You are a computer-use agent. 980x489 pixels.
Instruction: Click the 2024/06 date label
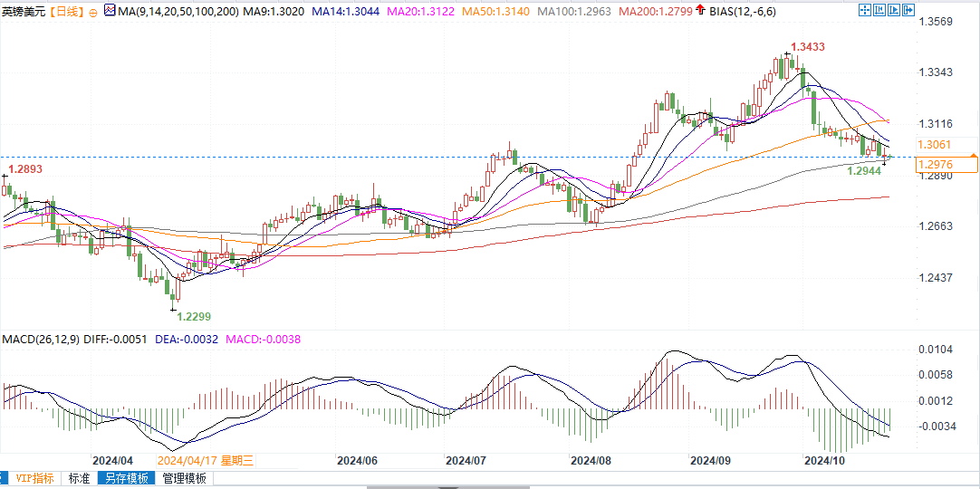[357, 461]
